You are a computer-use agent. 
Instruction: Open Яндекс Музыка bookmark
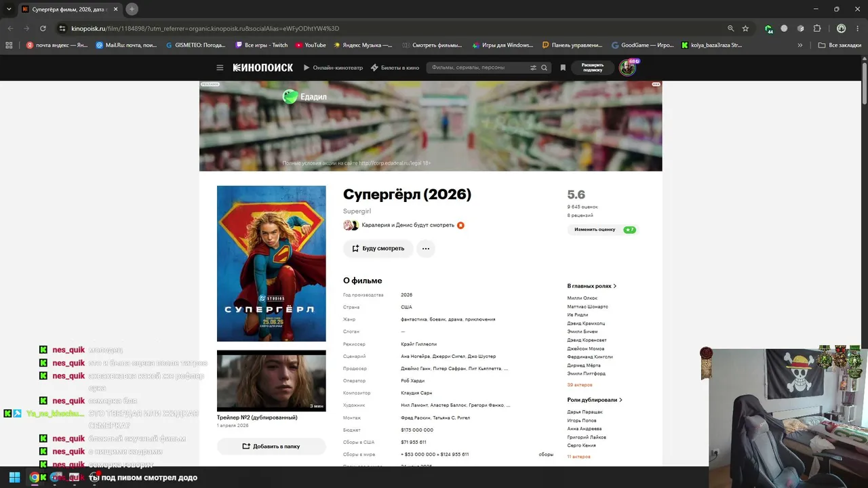click(x=363, y=45)
